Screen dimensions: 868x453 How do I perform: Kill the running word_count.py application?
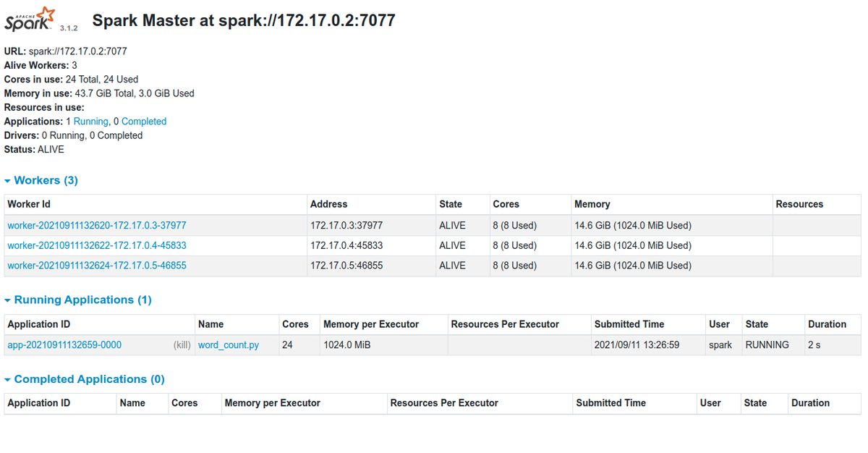coord(182,345)
